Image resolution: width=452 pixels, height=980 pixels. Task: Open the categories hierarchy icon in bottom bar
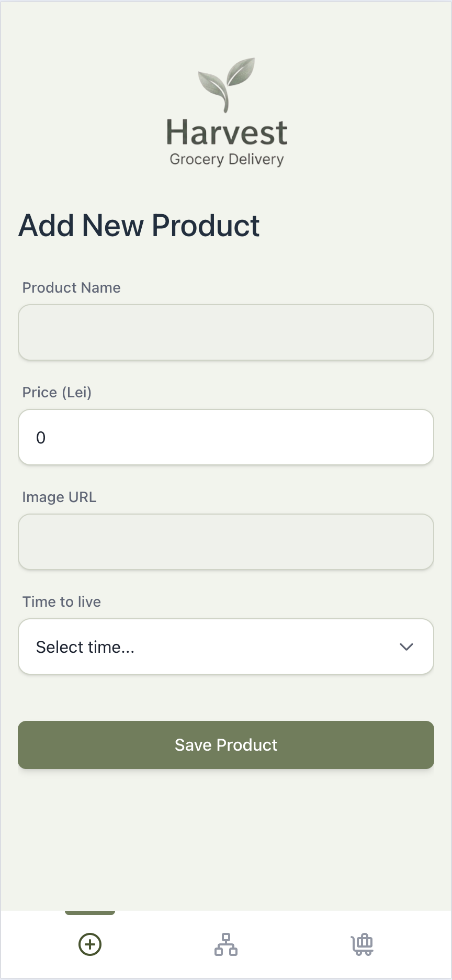pyautogui.click(x=226, y=944)
